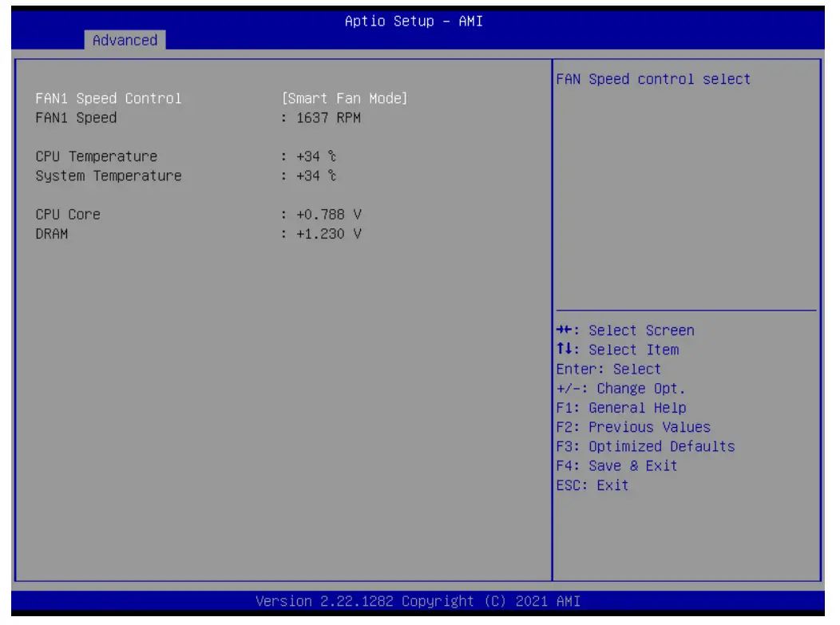Screen dimensions: 840x625
Task: Click the DRAM label
Action: coord(51,234)
